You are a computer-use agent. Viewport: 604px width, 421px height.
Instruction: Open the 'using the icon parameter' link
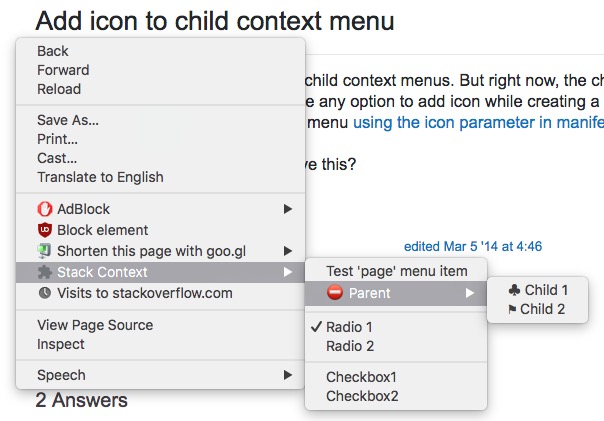478,122
